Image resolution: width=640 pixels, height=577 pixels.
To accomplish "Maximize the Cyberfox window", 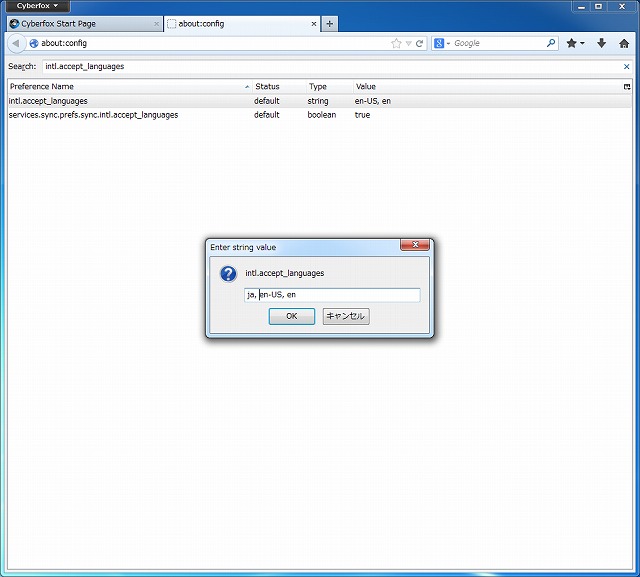I will [598, 6].
